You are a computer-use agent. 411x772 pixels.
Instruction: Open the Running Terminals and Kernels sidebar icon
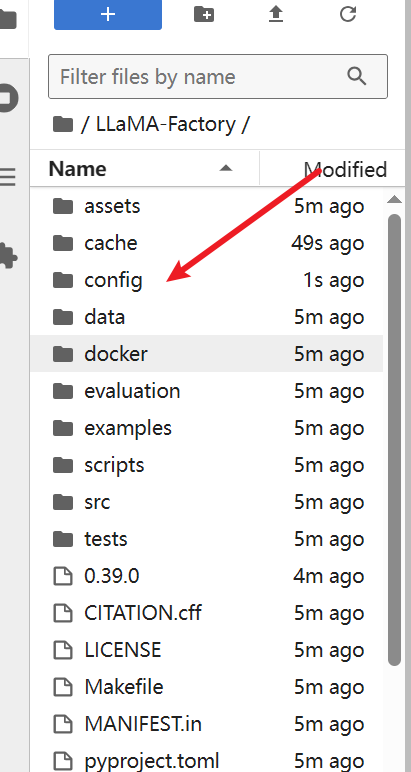click(7, 98)
